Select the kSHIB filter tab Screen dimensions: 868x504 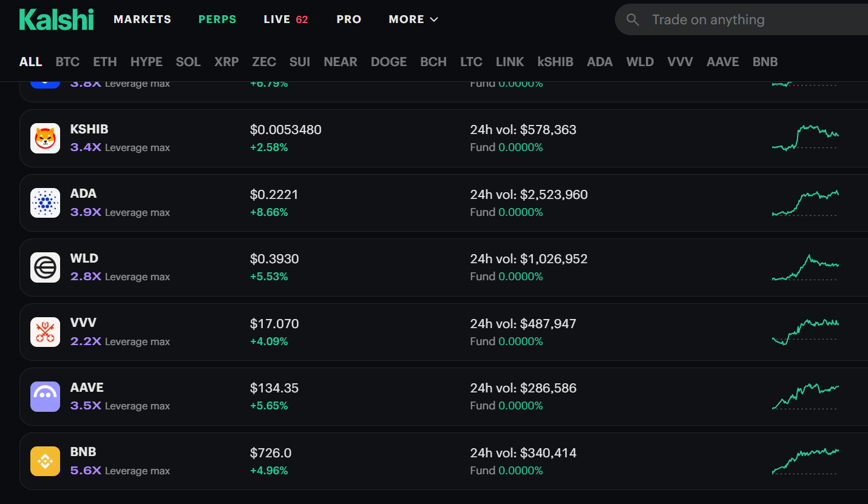[555, 62]
